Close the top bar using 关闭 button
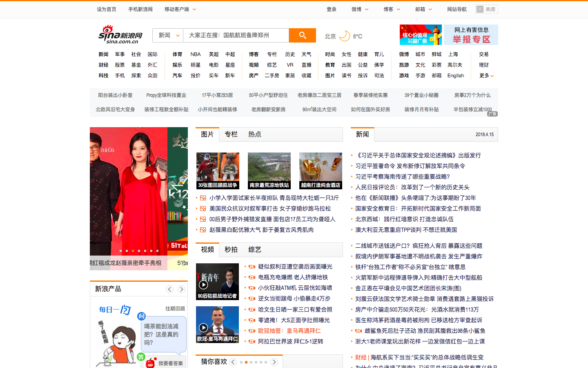 (x=487, y=9)
